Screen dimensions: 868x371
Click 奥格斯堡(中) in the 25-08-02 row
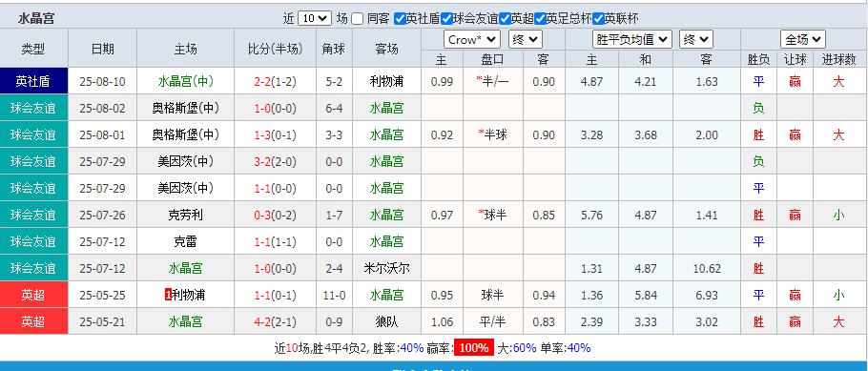tap(185, 108)
